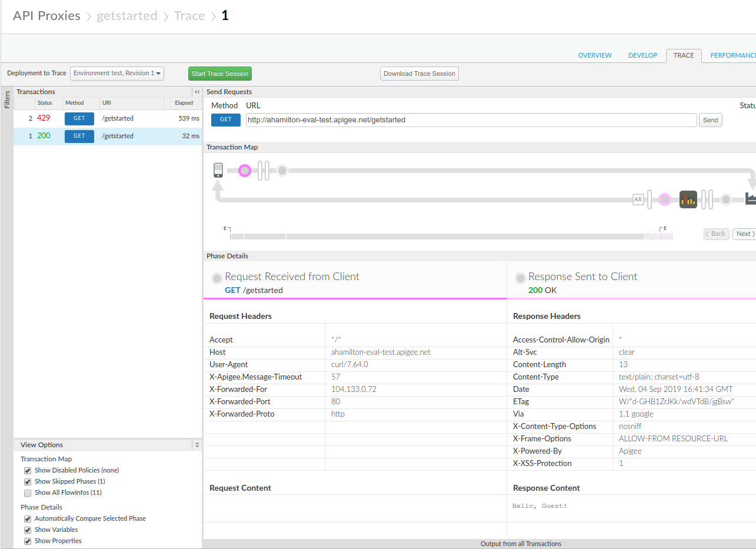Enable Show All FlowInfos checkbox
This screenshot has height=549, width=756.
(28, 493)
